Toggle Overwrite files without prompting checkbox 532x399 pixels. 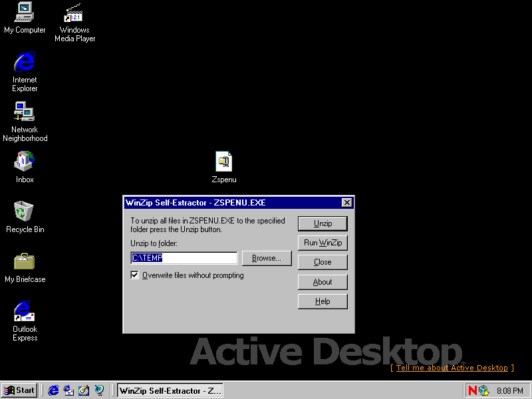135,275
